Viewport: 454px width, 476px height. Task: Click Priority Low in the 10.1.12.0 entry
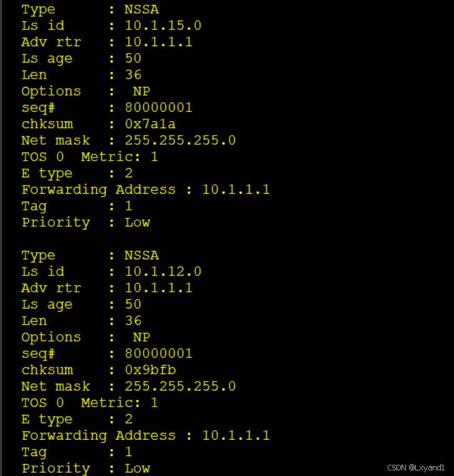(x=137, y=468)
